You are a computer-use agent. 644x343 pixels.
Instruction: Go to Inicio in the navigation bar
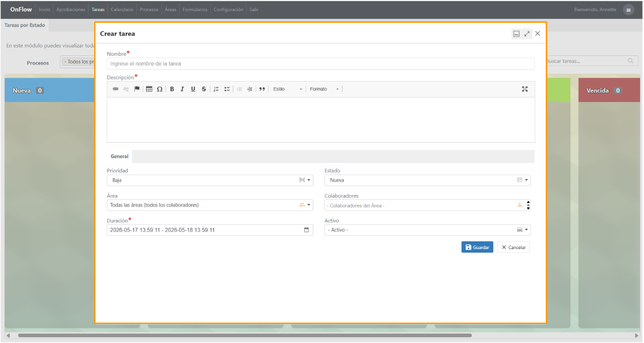click(44, 9)
